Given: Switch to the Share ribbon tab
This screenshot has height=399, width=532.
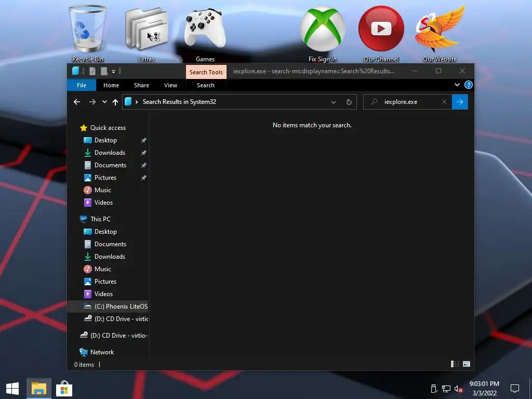Looking at the screenshot, I should 141,85.
